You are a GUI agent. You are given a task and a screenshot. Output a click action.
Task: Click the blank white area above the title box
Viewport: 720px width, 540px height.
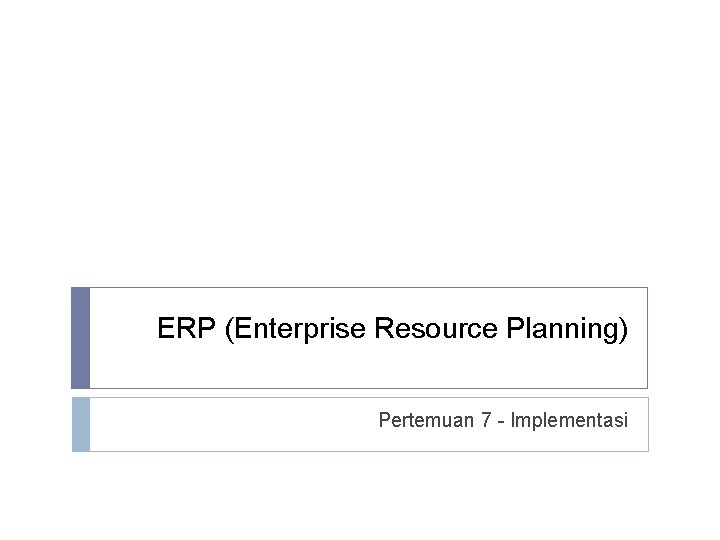click(360, 150)
